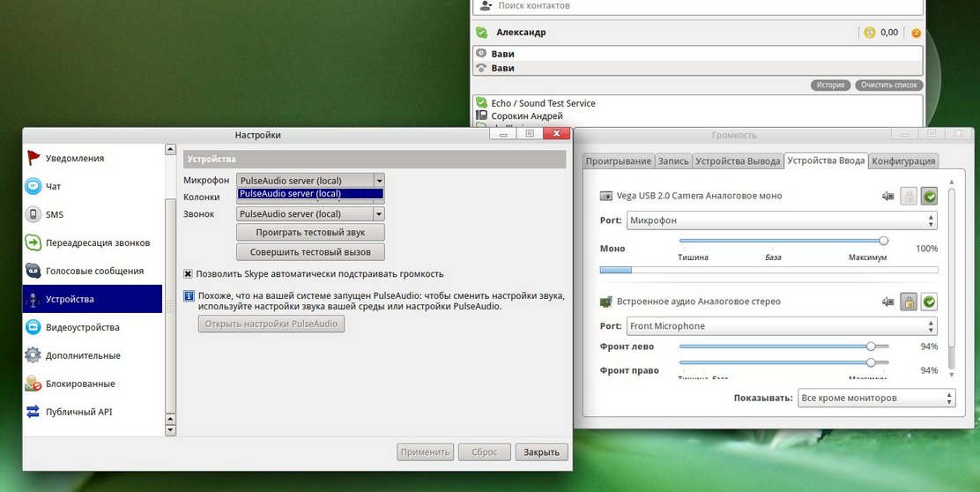Open the orange notifications badge in Skype
The height and width of the screenshot is (492, 980).
[x=917, y=34]
